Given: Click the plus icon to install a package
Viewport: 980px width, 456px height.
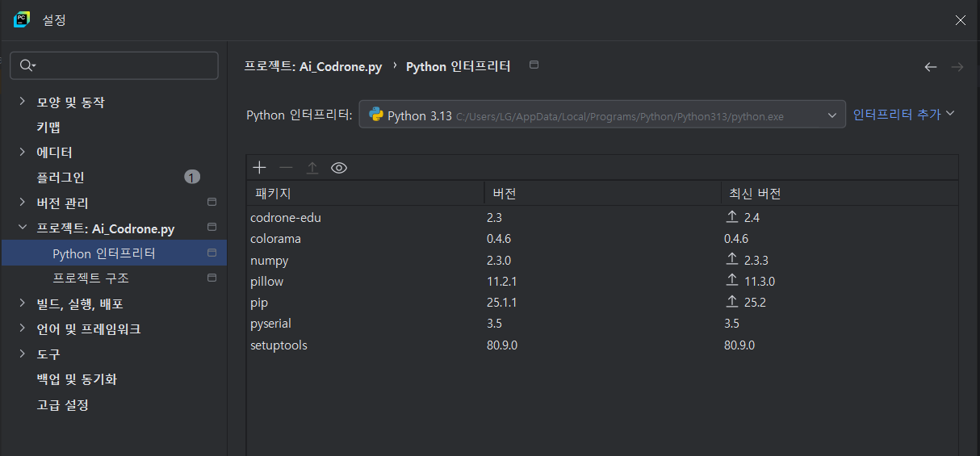Looking at the screenshot, I should click(259, 168).
